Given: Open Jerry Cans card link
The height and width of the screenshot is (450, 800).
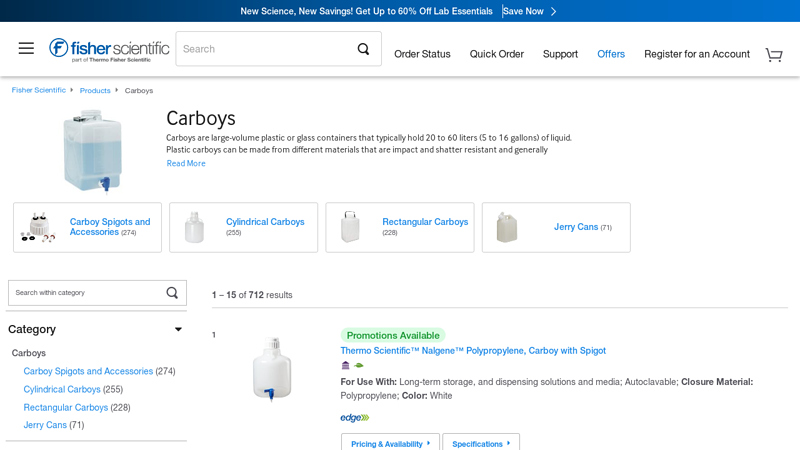Looking at the screenshot, I should pyautogui.click(x=576, y=227).
